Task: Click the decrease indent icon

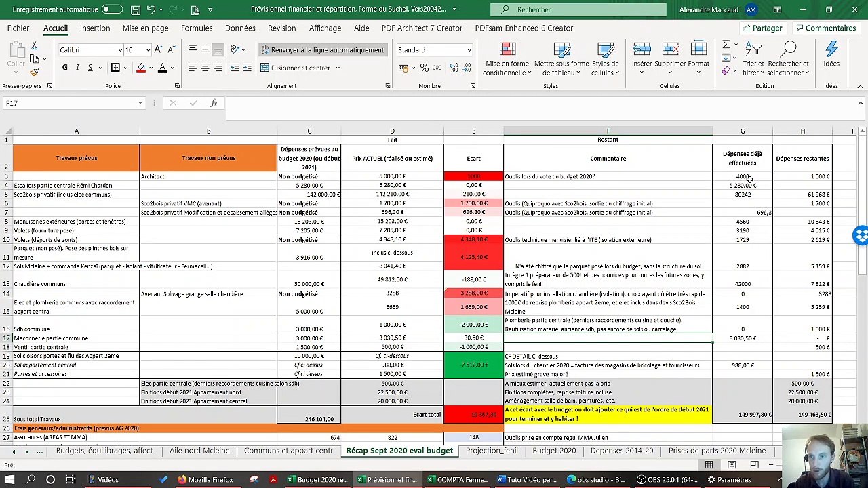Action: click(x=235, y=68)
